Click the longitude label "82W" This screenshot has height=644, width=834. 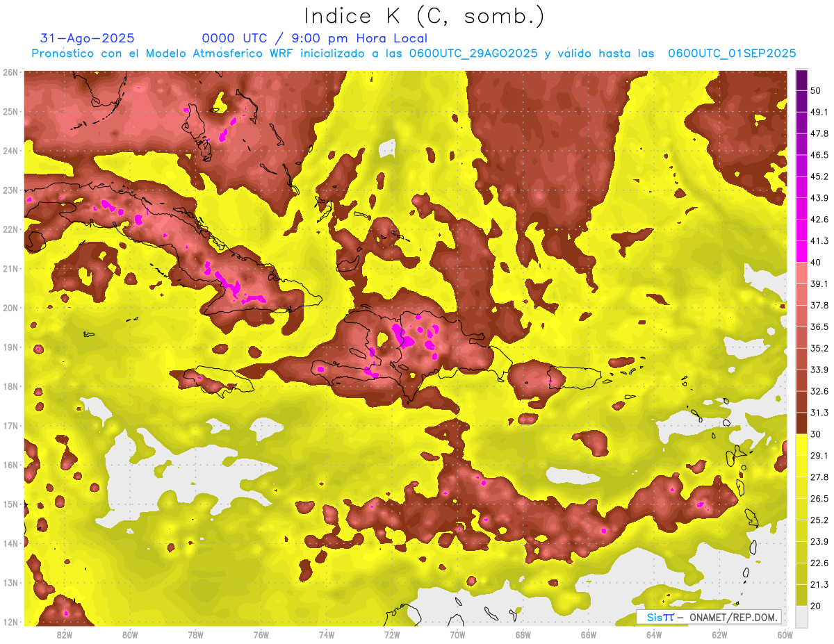pyautogui.click(x=64, y=634)
